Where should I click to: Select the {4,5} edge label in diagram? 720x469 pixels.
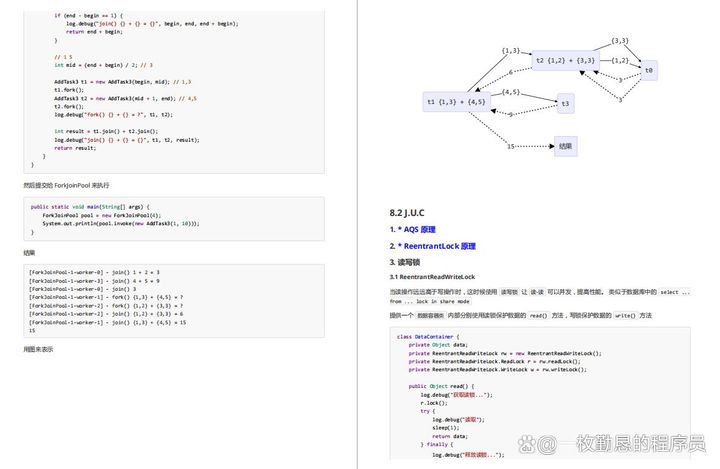coord(511,92)
